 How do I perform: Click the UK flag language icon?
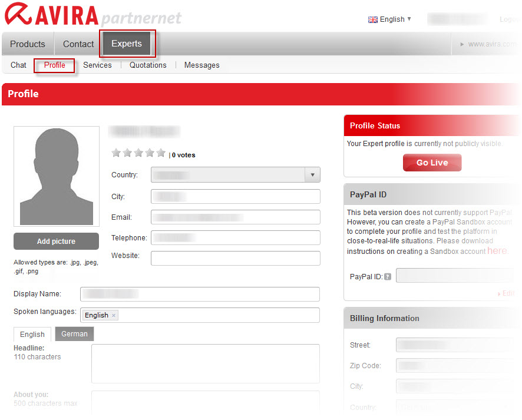pyautogui.click(x=372, y=19)
